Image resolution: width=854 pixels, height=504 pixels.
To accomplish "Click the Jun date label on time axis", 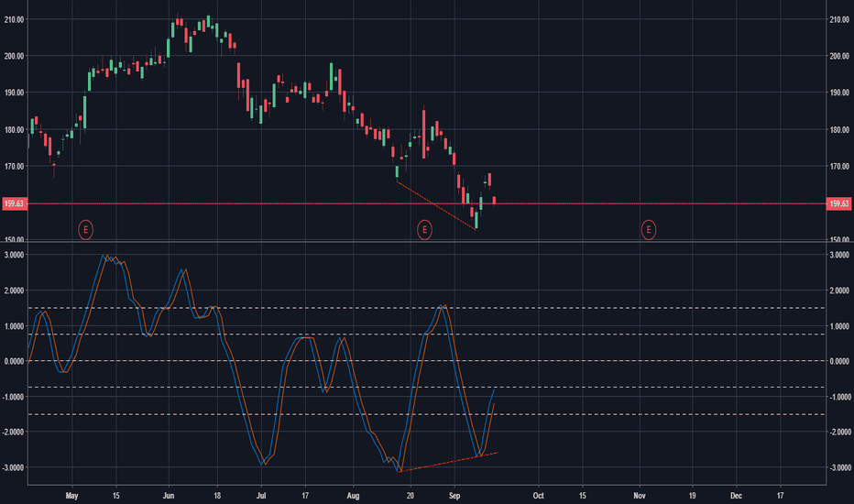I will point(169,496).
